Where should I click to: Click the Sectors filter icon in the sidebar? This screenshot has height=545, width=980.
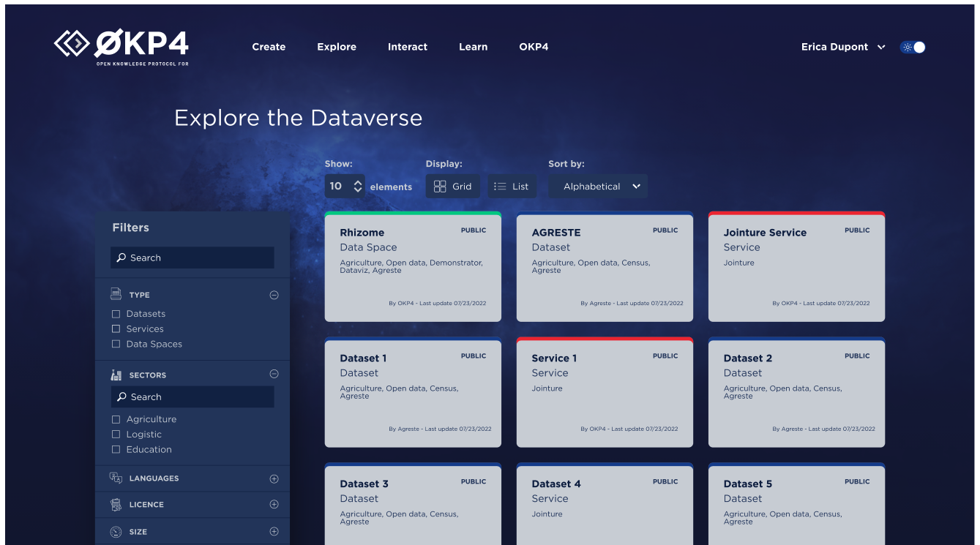[116, 374]
